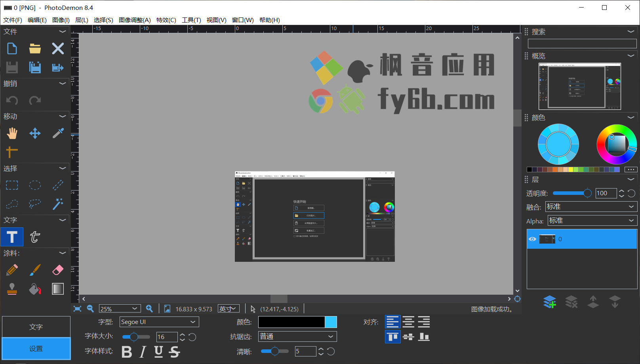Select the Eraser tool
Image resolution: width=640 pixels, height=364 pixels.
58,270
